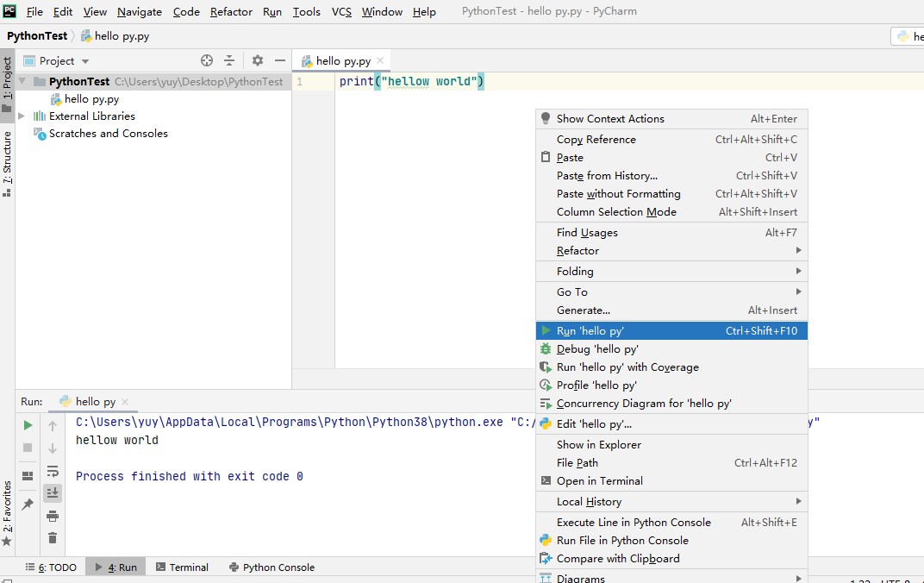Open Project panel settings gear
The image size is (924, 583).
coord(258,60)
